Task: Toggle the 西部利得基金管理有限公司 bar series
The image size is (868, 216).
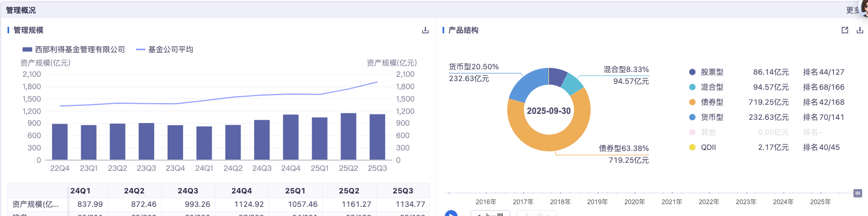Action: [x=74, y=49]
